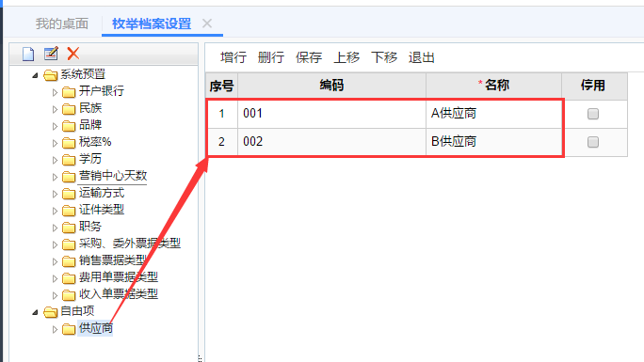Select the 税率% folder icon
Screen dimensions: 644x362
(x=69, y=143)
